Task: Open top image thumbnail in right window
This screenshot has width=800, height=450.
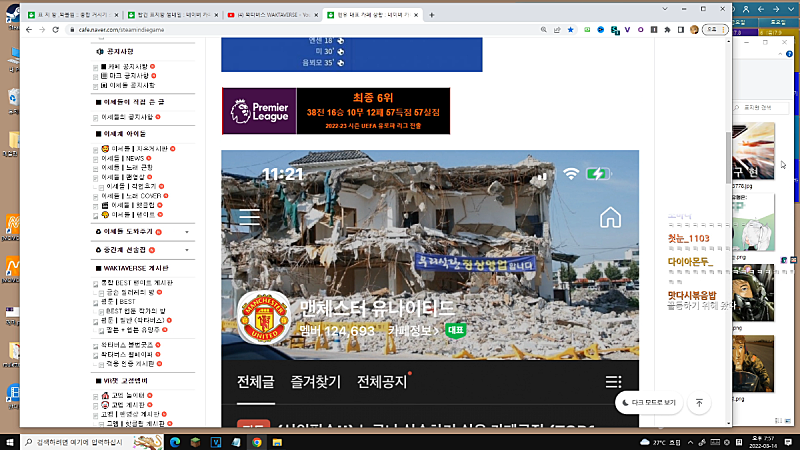Action: coord(754,151)
